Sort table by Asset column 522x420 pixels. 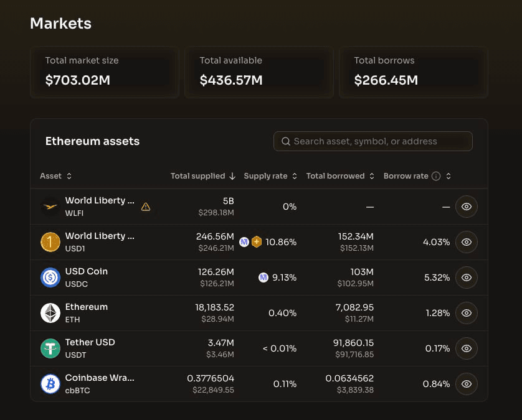click(x=55, y=176)
